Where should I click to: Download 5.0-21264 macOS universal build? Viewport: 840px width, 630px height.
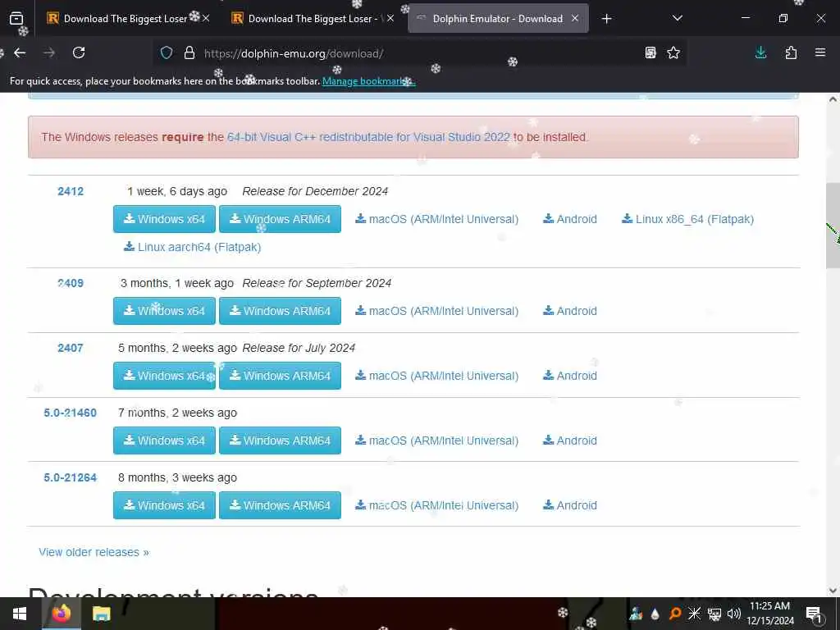tap(436, 505)
